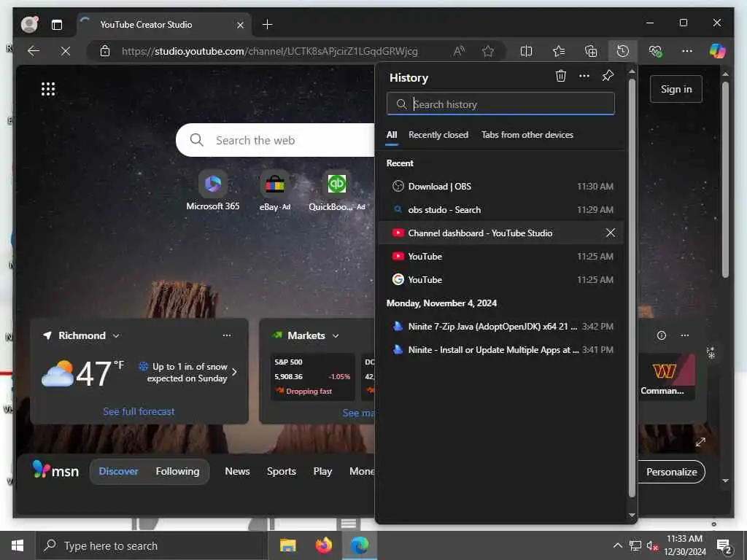
Task: Pin the History panel
Action: (x=608, y=76)
